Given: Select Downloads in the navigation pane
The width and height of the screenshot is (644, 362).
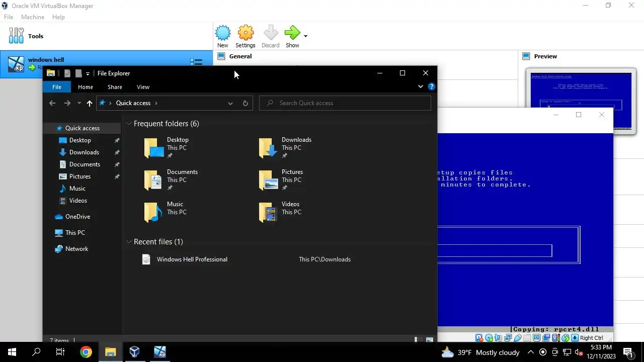Looking at the screenshot, I should 84,152.
